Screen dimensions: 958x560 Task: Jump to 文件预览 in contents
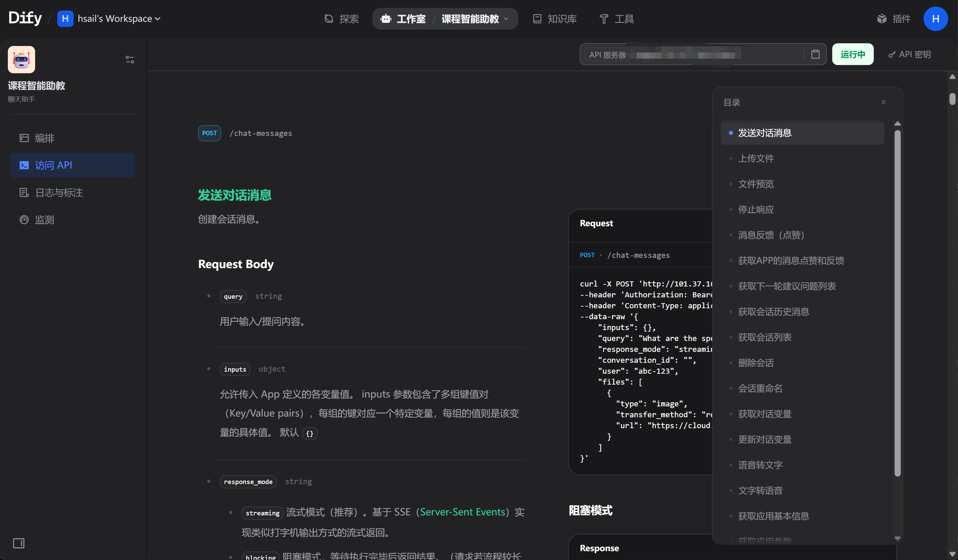pyautogui.click(x=802, y=184)
